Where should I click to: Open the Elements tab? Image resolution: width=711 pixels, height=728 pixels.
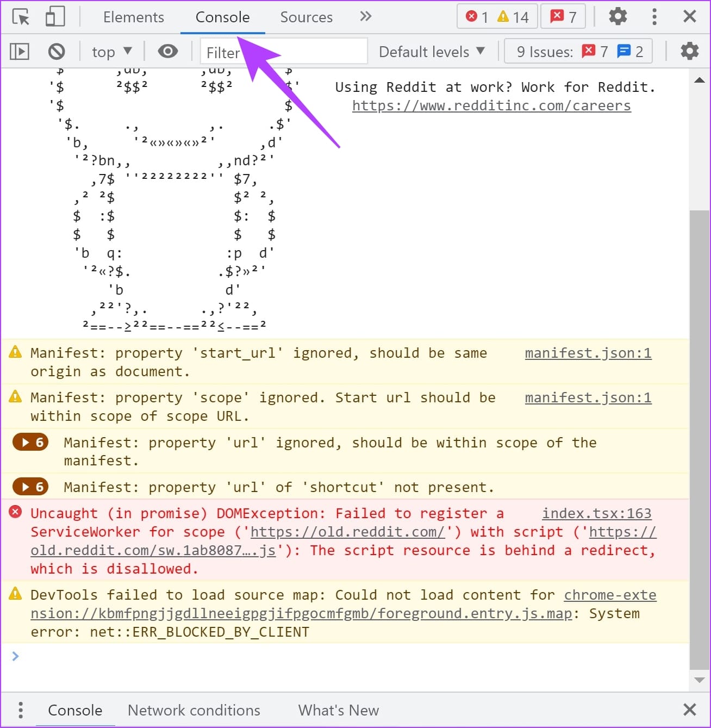click(x=134, y=17)
